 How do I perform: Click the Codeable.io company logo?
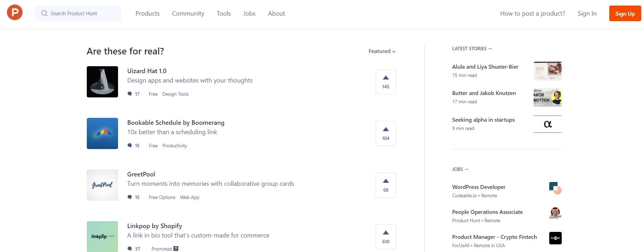(x=555, y=188)
